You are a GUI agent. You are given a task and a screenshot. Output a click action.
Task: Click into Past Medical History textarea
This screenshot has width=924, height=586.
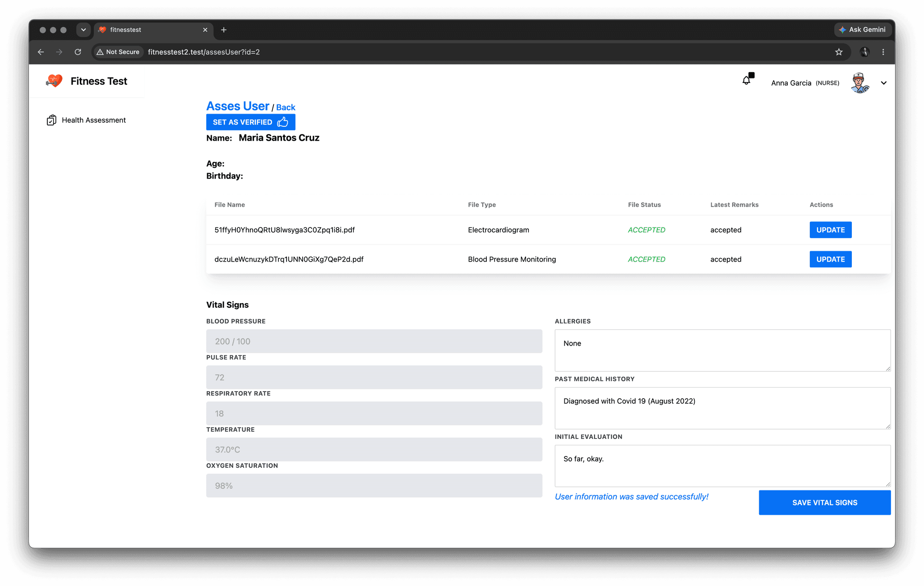722,408
